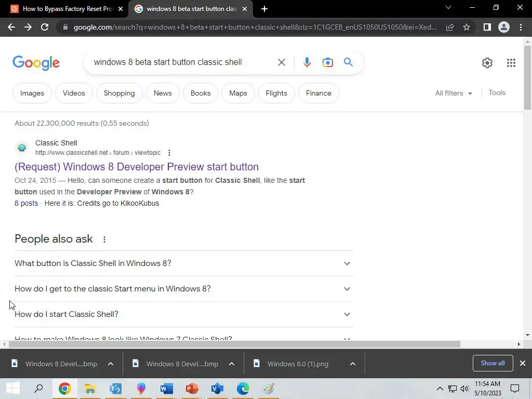Click the horizontal page scrollbar
Image resolution: width=532 pixels, height=399 pixels.
click(x=234, y=344)
